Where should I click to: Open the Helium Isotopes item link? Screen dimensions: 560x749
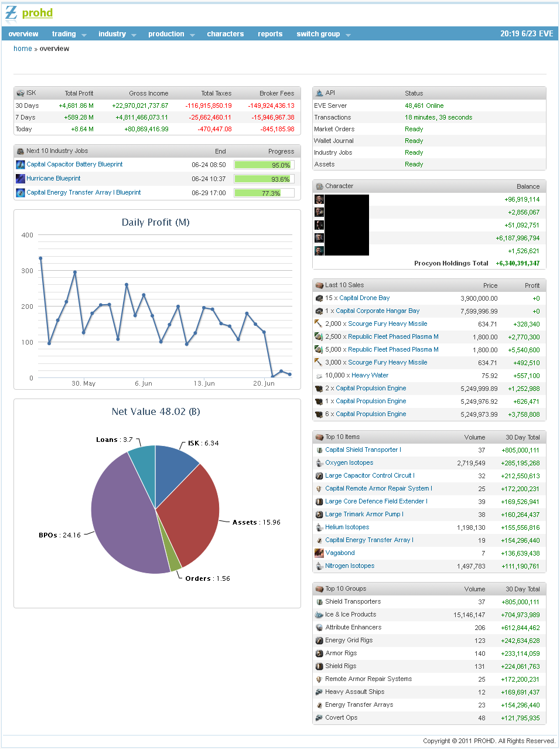(347, 527)
